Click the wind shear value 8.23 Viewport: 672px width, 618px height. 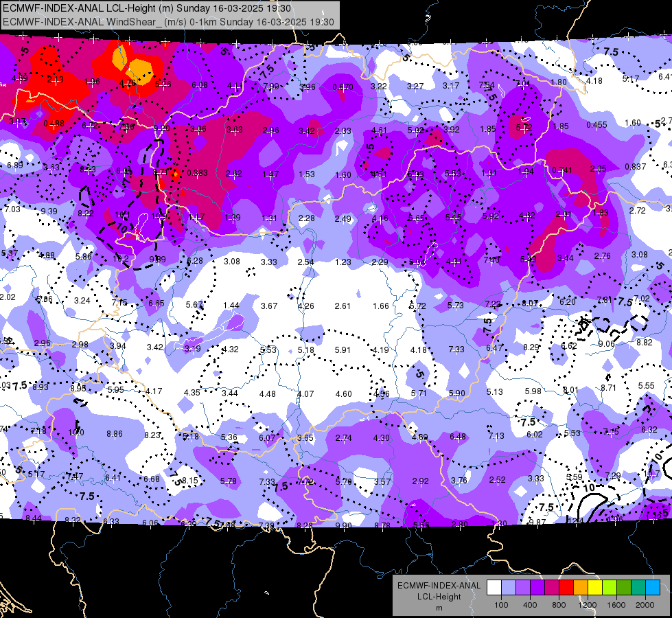click(152, 435)
